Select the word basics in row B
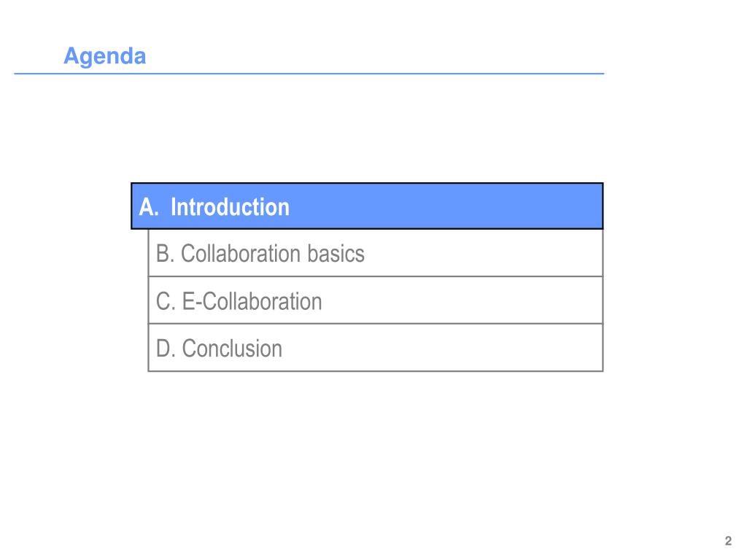Image resolution: width=747 pixels, height=560 pixels. [x=336, y=254]
